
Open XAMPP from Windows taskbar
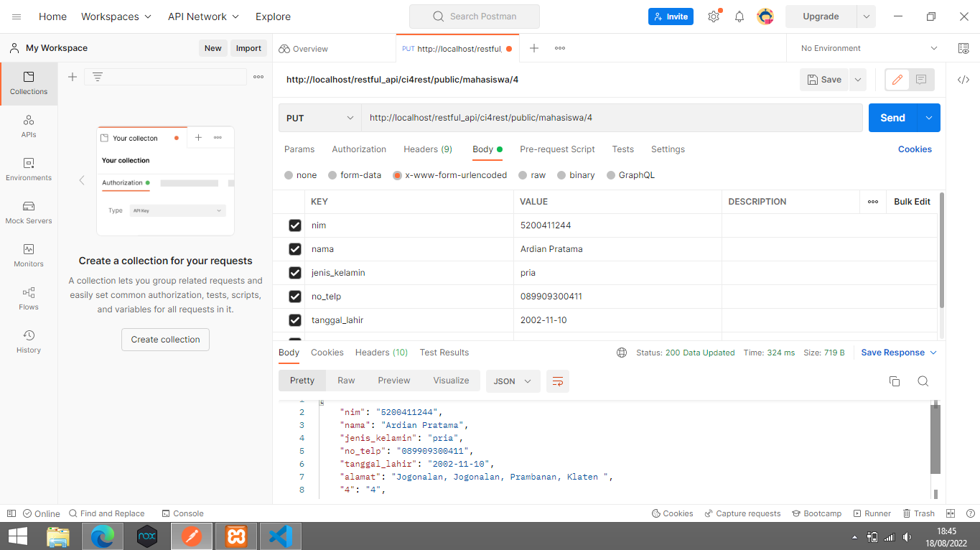pyautogui.click(x=236, y=536)
